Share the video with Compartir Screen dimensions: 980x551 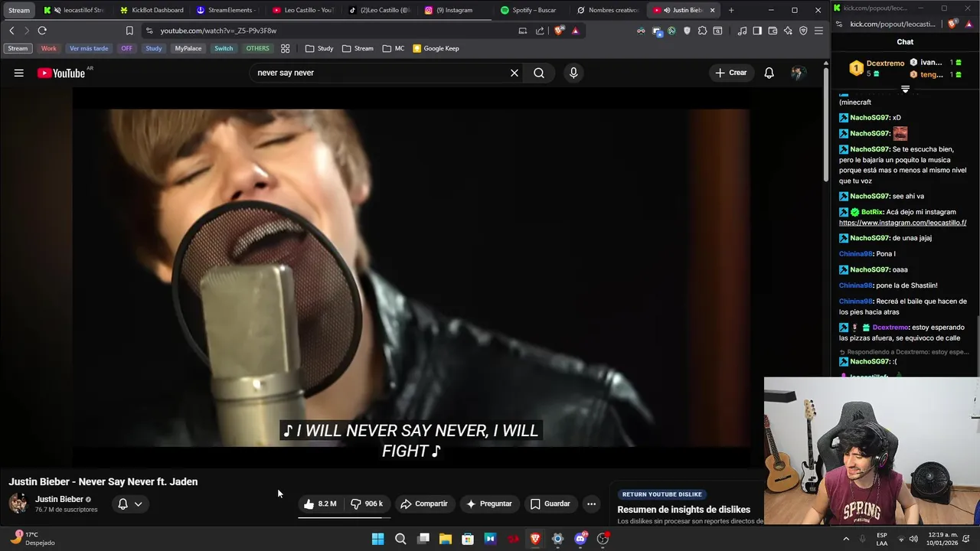[423, 504]
